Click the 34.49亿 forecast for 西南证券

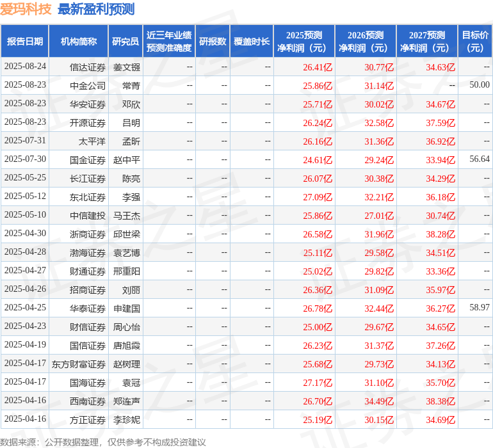(x=379, y=401)
